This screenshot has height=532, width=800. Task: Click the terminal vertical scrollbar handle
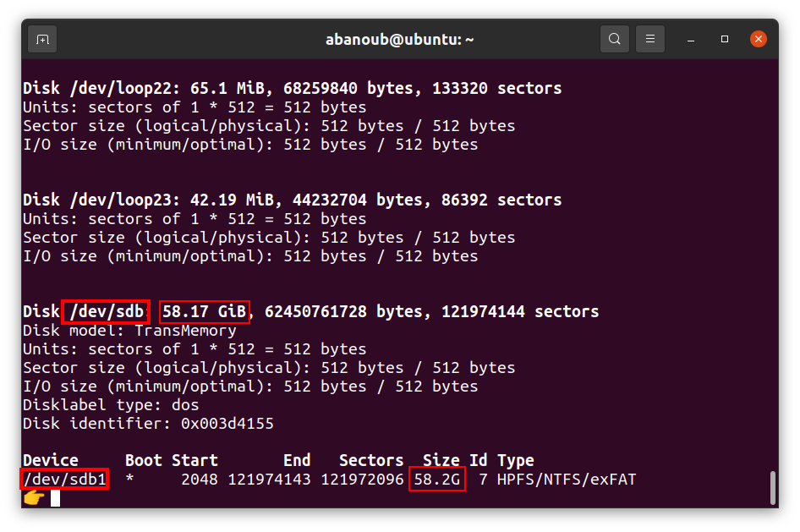pos(772,487)
